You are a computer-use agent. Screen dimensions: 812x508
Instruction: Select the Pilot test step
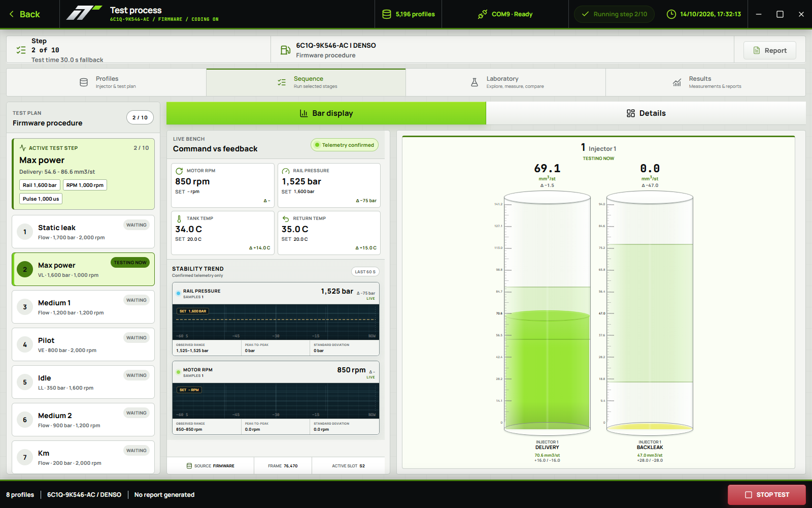pyautogui.click(x=83, y=344)
